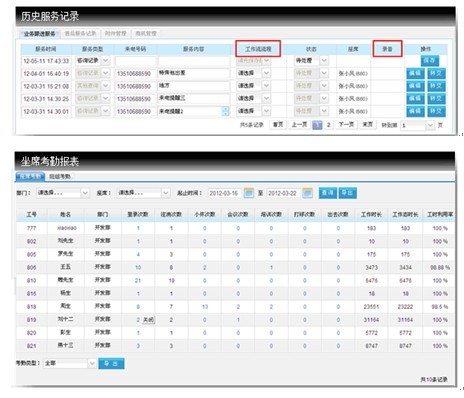This screenshot has width=464, height=398.
Task: Click 补交 on the 12-03-31 14:30:01 record
Action: click(x=436, y=111)
